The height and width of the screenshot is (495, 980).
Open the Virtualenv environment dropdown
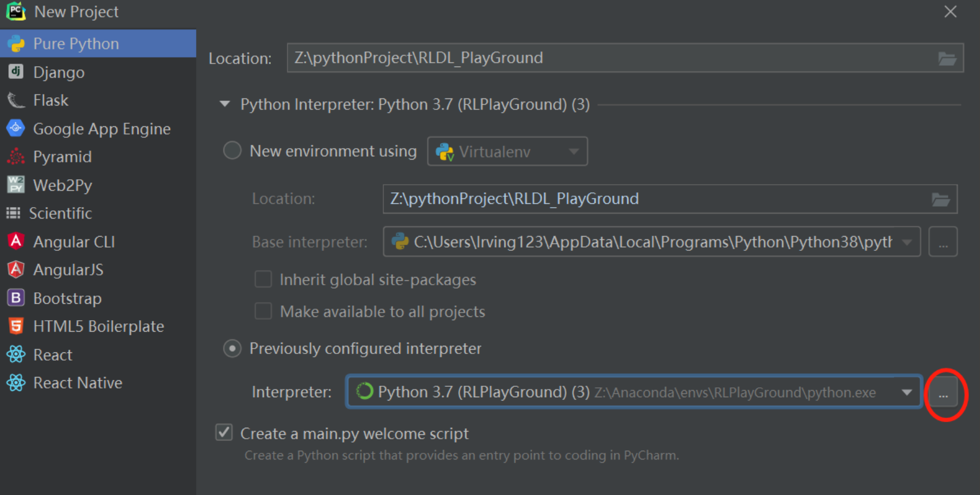pos(572,151)
